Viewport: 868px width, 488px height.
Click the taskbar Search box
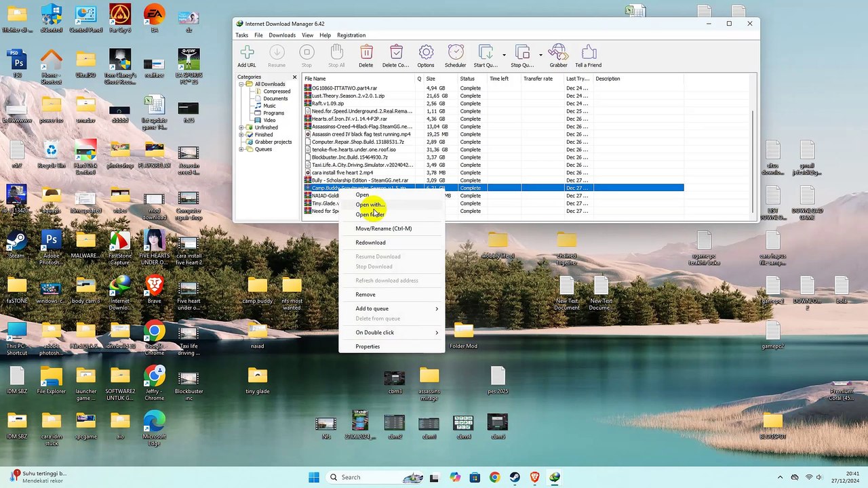pos(375,477)
